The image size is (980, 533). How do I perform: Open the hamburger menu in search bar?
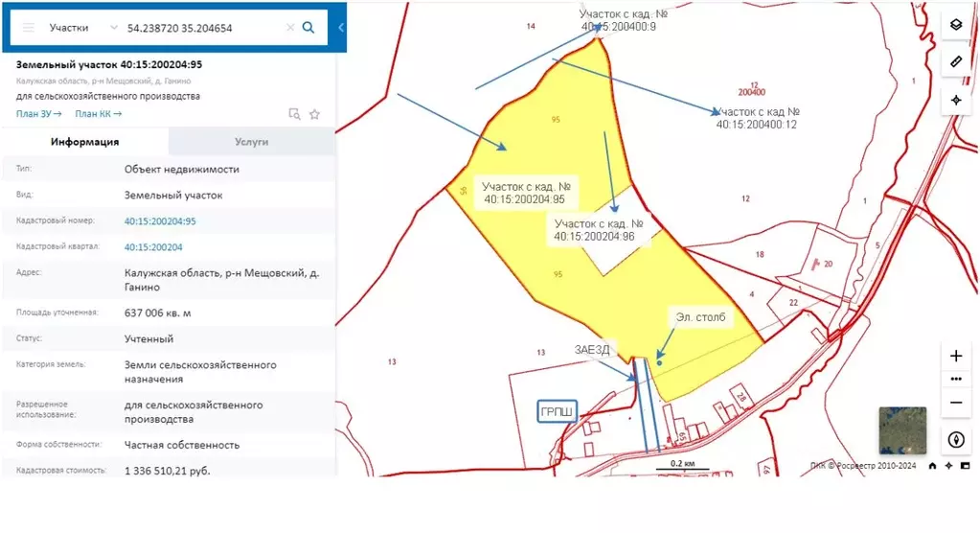click(x=29, y=28)
